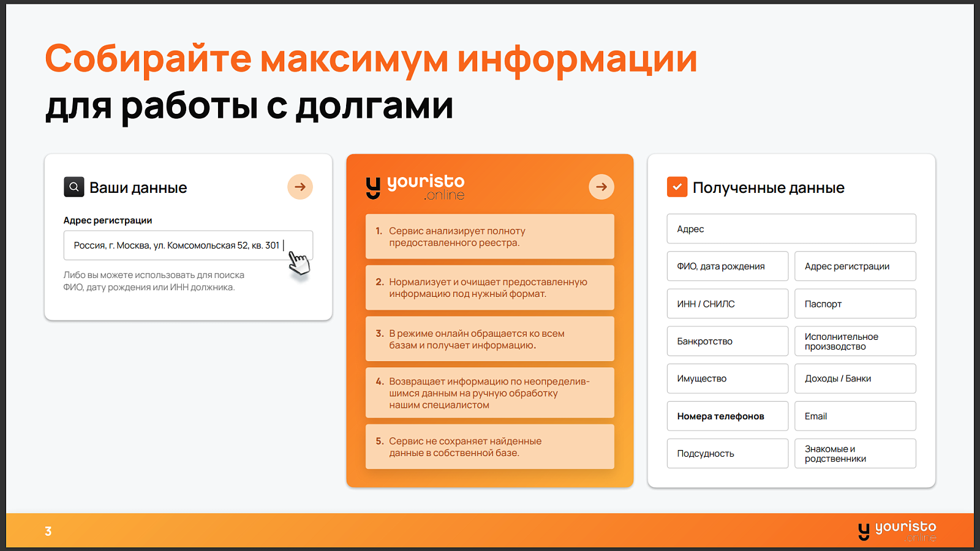Select the "Адрес регистрации" tile in received data

point(855,266)
